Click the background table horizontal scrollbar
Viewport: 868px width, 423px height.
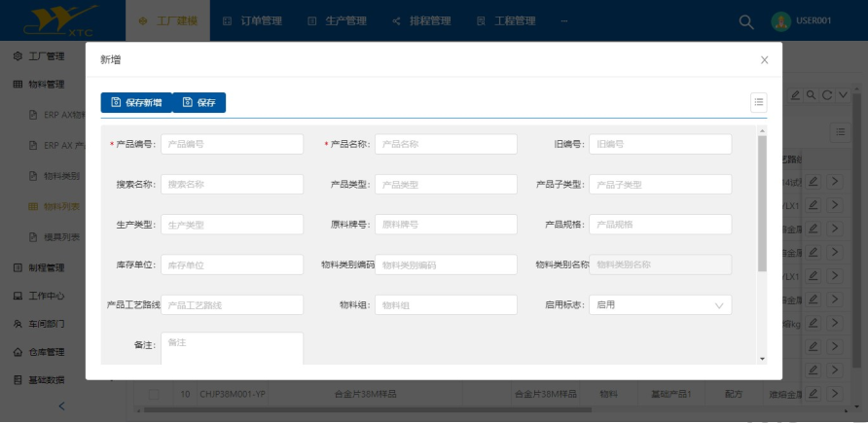[367, 409]
